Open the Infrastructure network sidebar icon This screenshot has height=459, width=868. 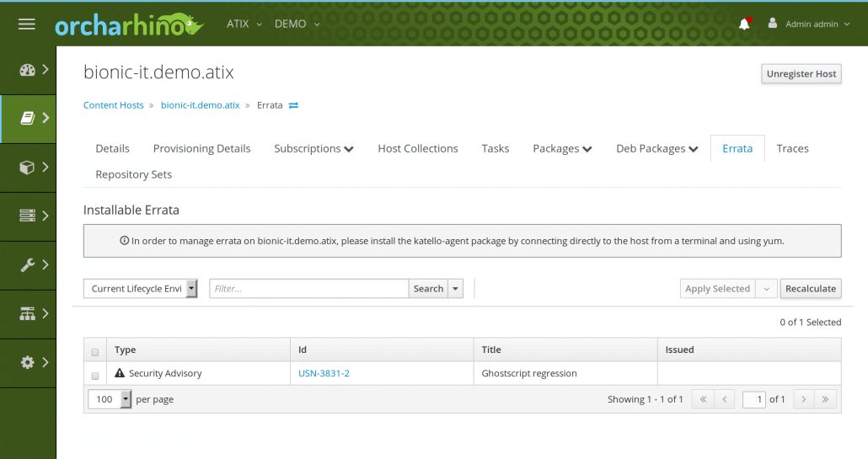[27, 313]
